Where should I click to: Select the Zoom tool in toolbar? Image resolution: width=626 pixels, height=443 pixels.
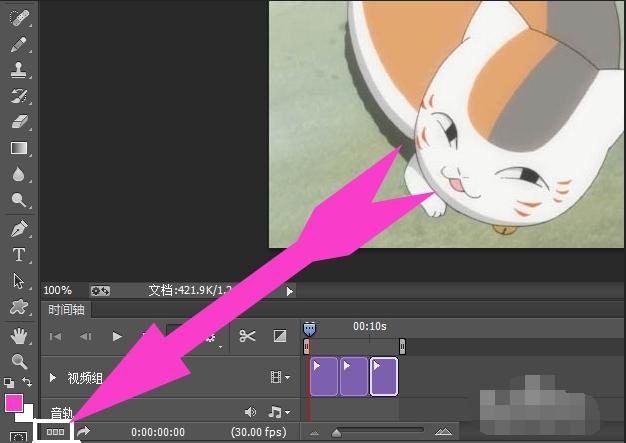click(x=19, y=361)
